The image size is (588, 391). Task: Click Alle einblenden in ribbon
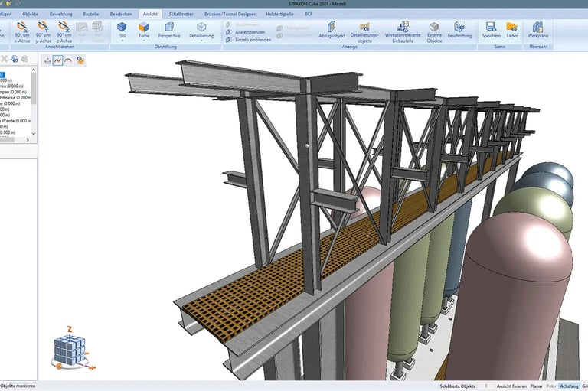246,32
